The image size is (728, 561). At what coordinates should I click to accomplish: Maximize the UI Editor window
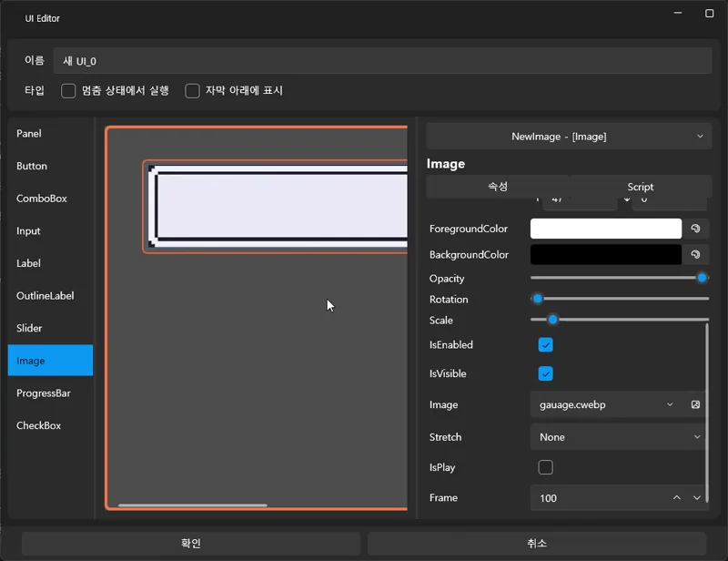pos(709,15)
